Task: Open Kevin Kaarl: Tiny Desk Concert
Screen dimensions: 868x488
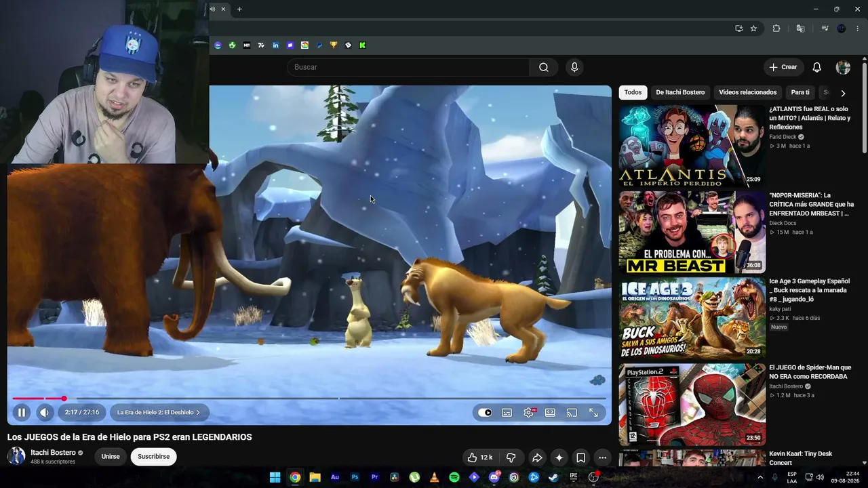Action: pos(800,458)
